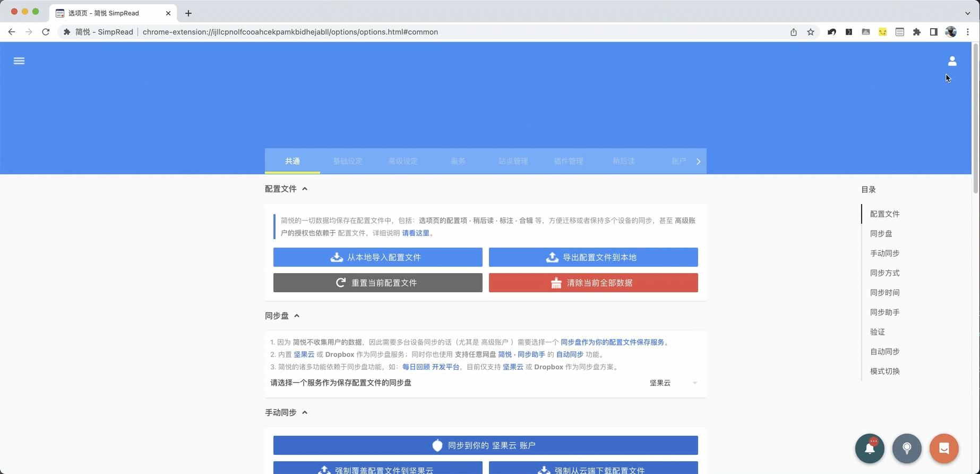Screen dimensions: 980x474
Task: Click the orange feedback floating button
Action: [x=944, y=448]
